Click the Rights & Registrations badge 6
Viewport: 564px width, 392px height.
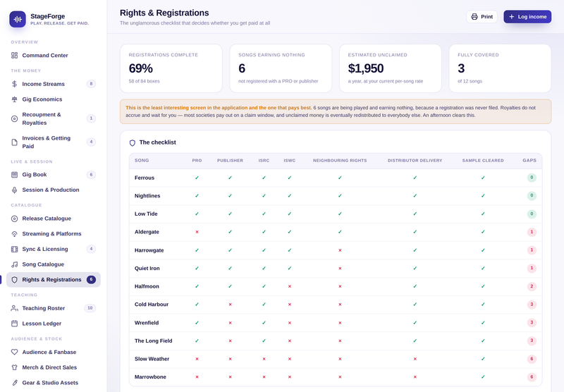pos(91,279)
